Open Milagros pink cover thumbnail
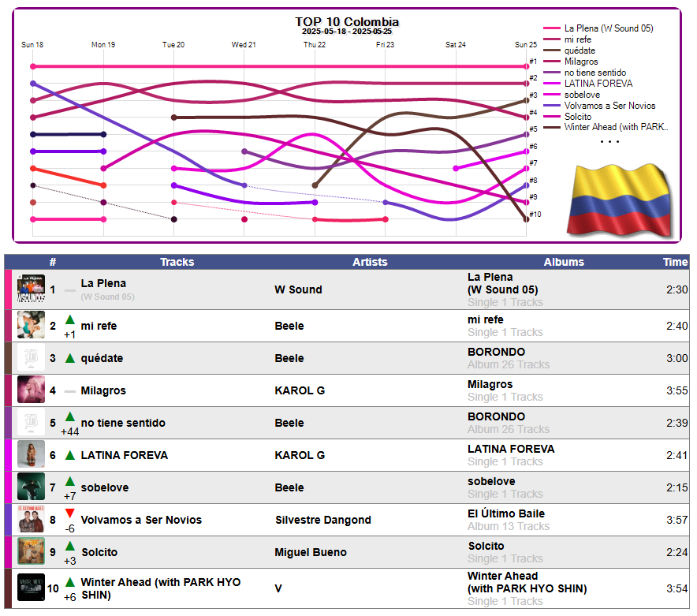Screen dimensions: 697x616 click(31, 390)
